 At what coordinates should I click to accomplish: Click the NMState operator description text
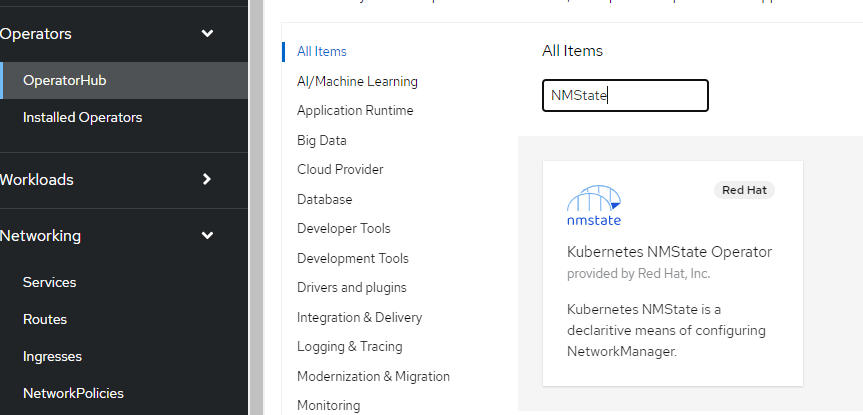coord(666,330)
